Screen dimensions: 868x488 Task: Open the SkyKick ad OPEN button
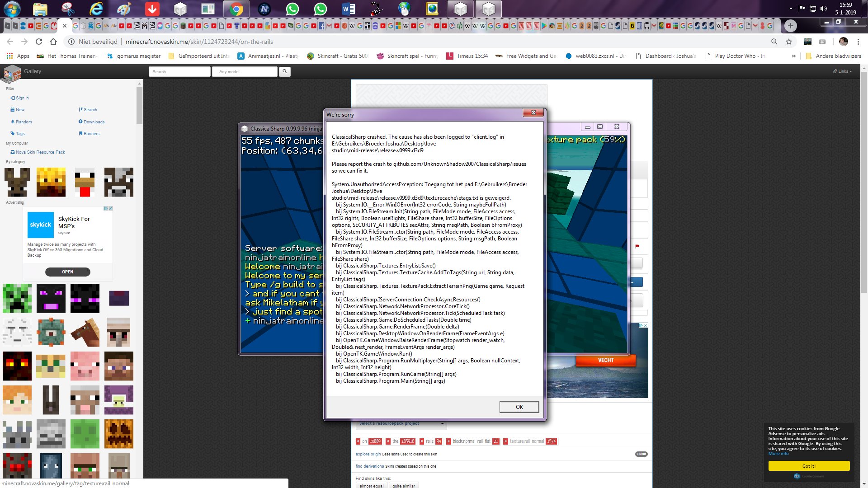click(67, 272)
